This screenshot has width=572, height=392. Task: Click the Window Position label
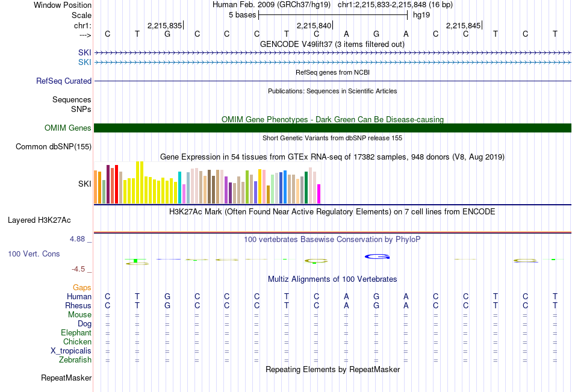[63, 5]
